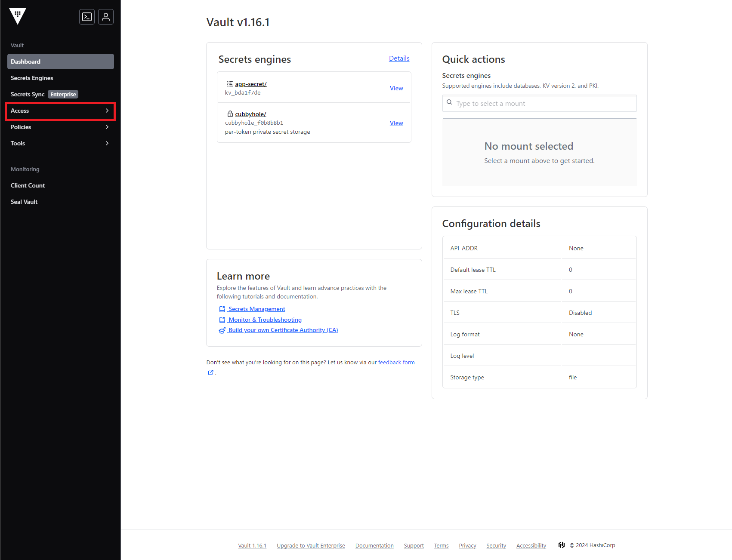Click the search icon in mount field

[449, 102]
